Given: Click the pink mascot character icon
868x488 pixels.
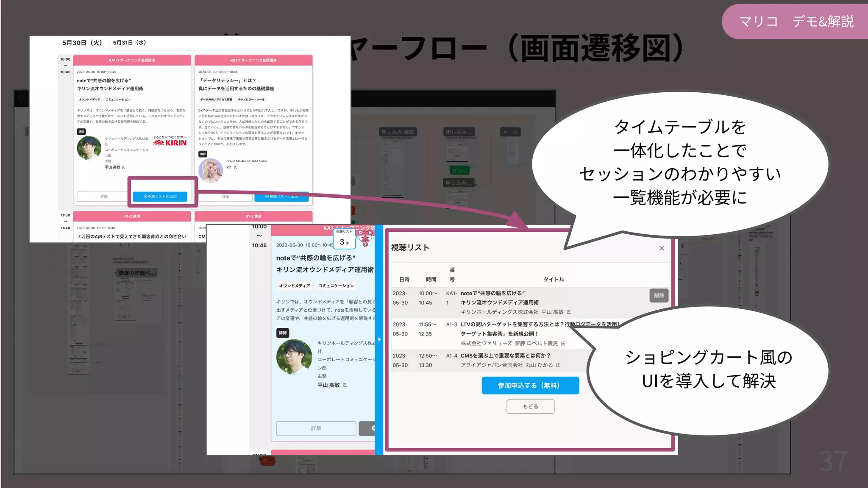Looking at the screenshot, I should 365,238.
